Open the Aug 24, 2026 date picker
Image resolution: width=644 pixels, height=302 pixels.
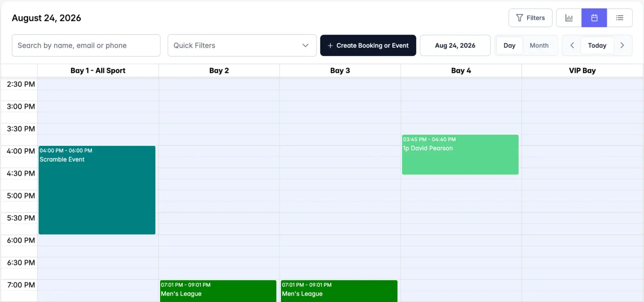[455, 46]
